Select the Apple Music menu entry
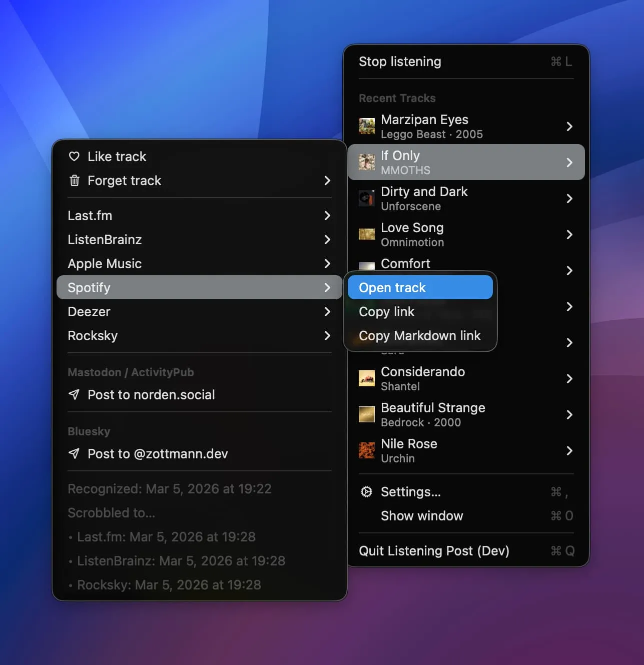This screenshot has height=665, width=644. (105, 264)
